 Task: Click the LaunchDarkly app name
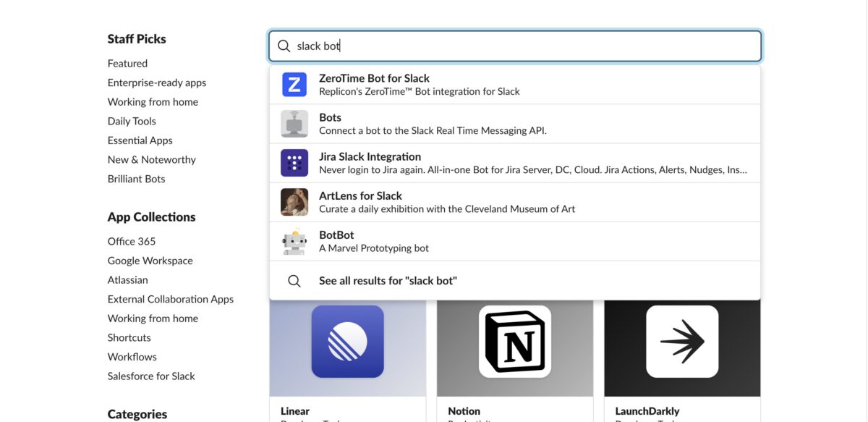pos(647,411)
